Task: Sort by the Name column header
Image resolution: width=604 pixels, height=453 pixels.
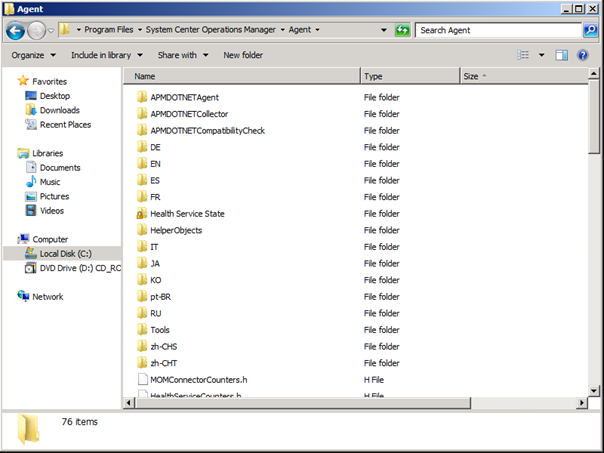Action: tap(242, 76)
